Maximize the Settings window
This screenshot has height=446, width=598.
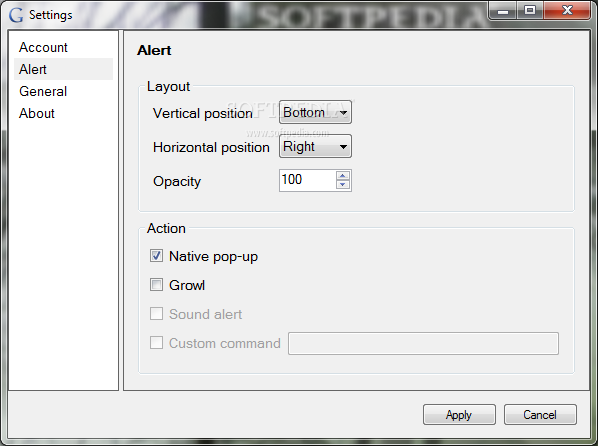click(530, 11)
